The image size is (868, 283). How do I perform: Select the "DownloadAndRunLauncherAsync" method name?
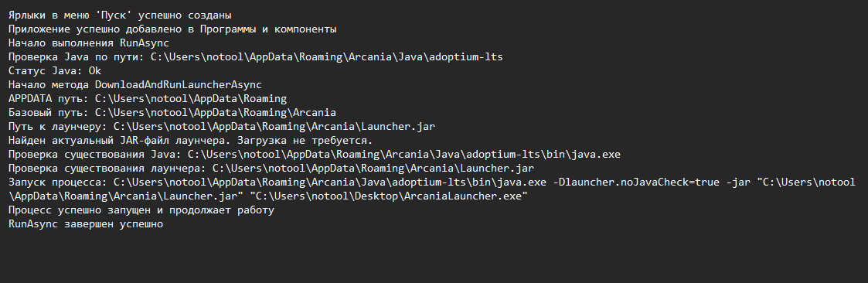click(179, 85)
